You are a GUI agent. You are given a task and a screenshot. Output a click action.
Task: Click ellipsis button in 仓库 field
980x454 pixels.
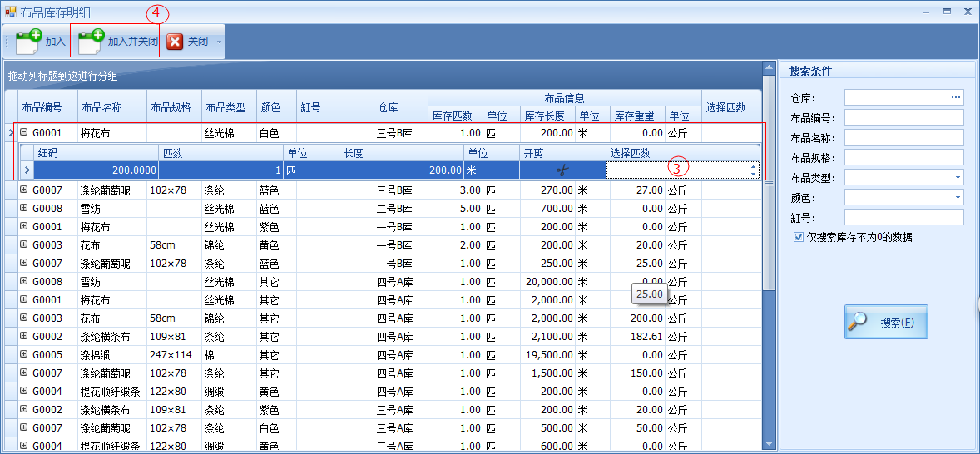tap(955, 98)
